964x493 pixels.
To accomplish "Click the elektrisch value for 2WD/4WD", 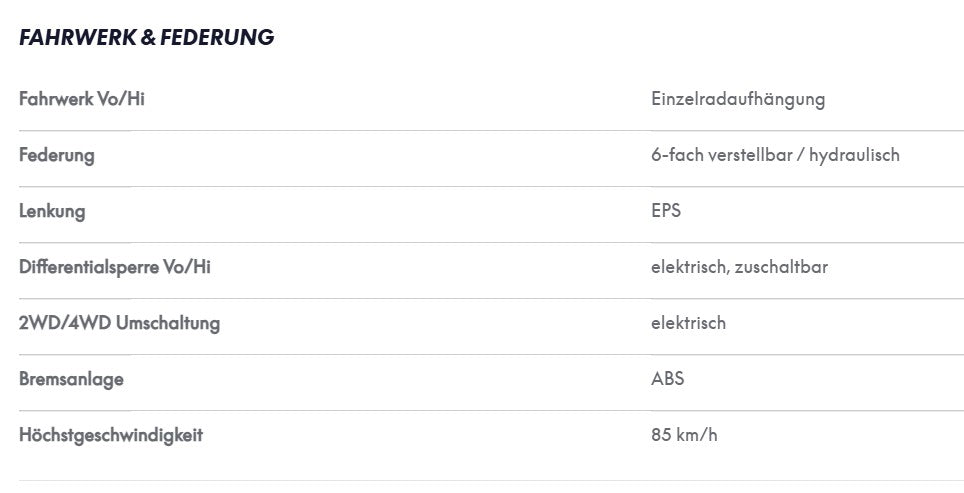I will [x=689, y=323].
